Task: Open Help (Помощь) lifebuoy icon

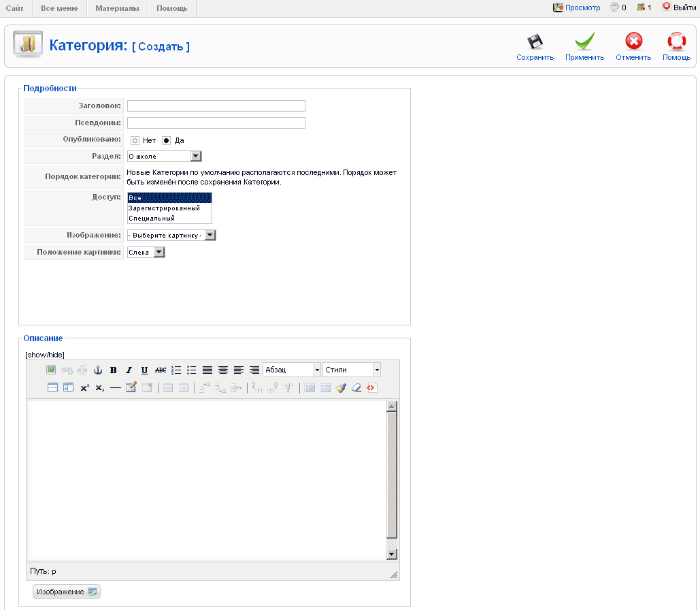Action: (x=676, y=43)
